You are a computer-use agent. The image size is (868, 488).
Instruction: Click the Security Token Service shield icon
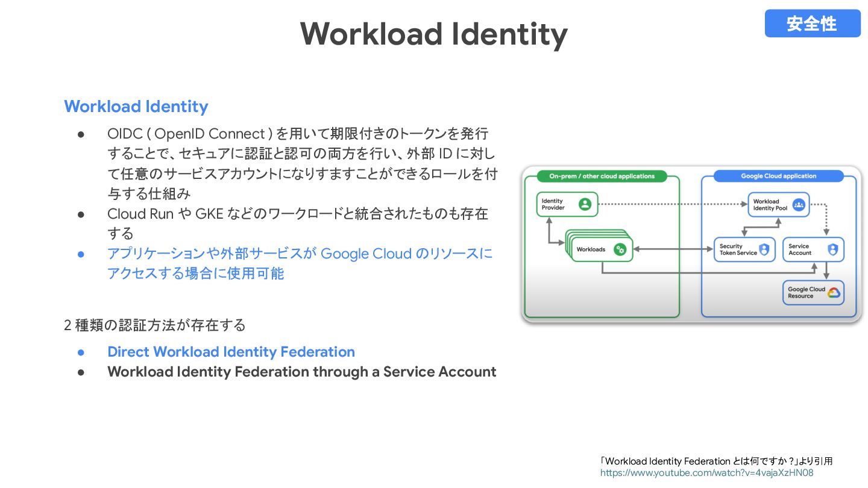tap(764, 249)
